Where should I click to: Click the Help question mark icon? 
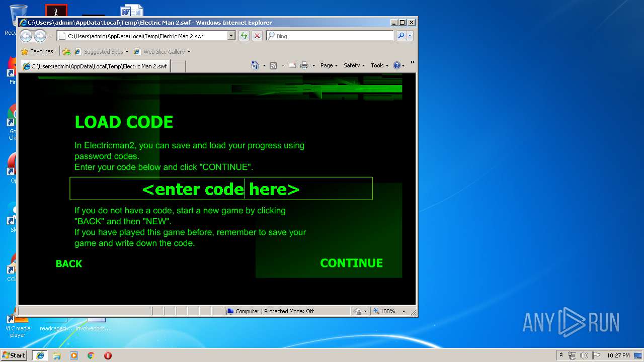[396, 65]
